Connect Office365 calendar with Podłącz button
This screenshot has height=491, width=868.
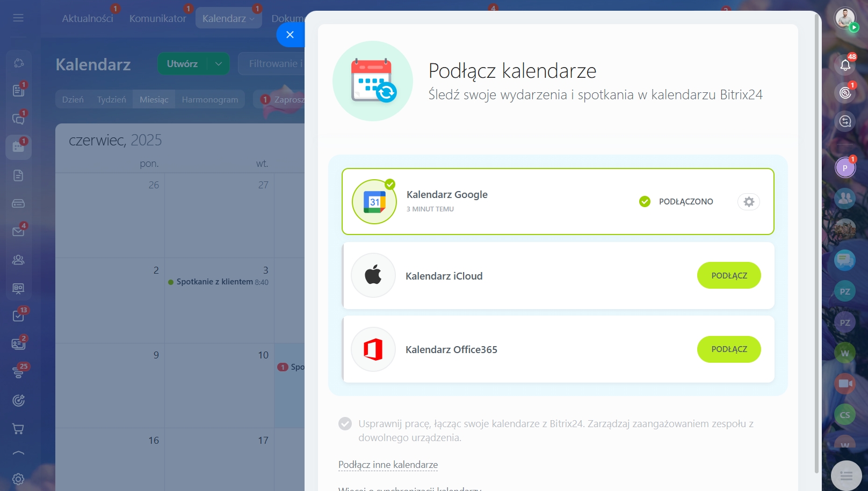[729, 349]
